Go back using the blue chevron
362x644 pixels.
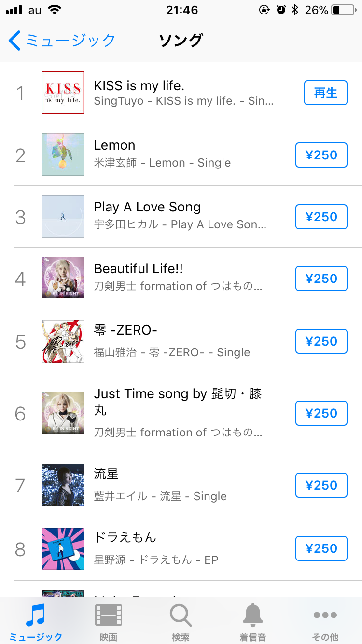14,41
